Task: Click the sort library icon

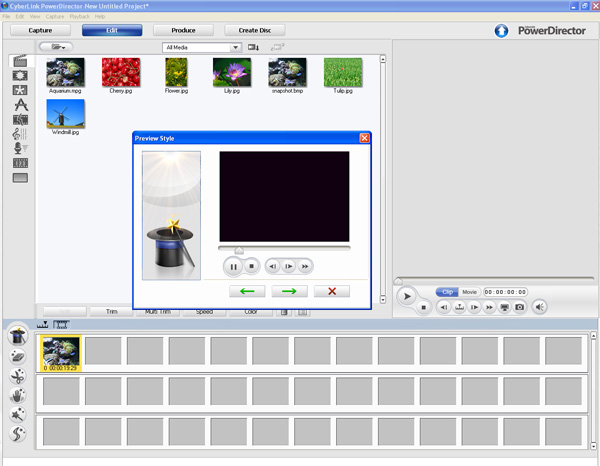Action: pos(253,47)
